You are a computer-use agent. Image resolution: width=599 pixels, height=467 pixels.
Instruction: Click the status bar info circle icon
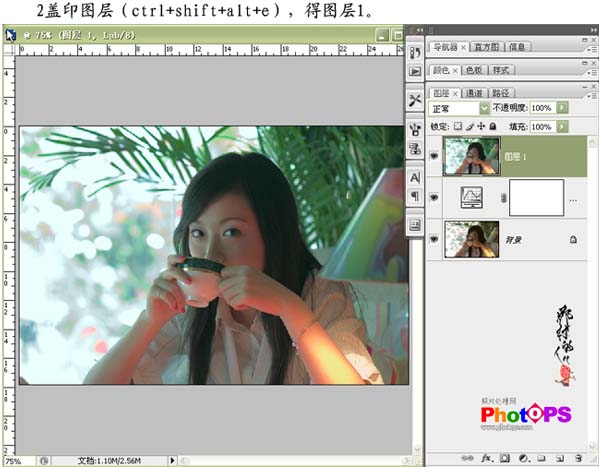pyautogui.click(x=44, y=461)
